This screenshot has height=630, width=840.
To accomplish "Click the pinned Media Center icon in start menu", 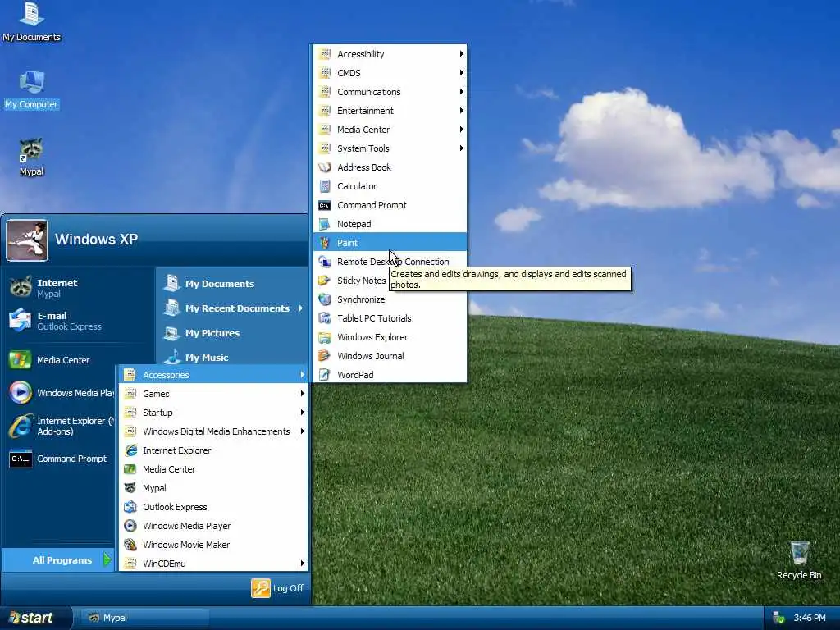I will click(21, 359).
